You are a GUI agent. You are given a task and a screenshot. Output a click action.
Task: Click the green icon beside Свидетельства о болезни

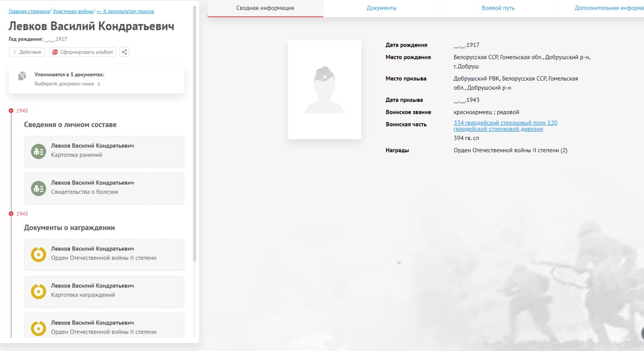click(x=39, y=189)
